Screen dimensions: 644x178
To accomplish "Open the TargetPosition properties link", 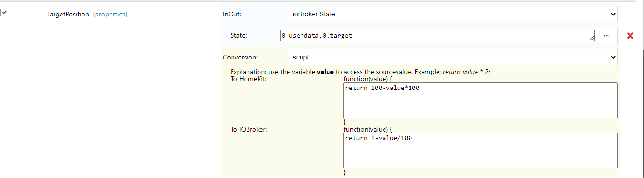I will click(110, 15).
